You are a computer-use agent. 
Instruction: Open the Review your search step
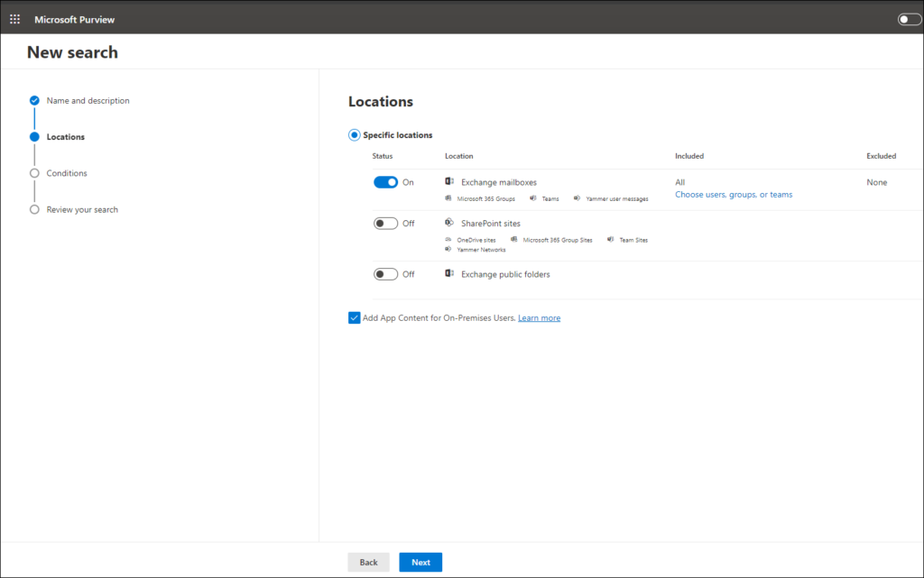82,209
